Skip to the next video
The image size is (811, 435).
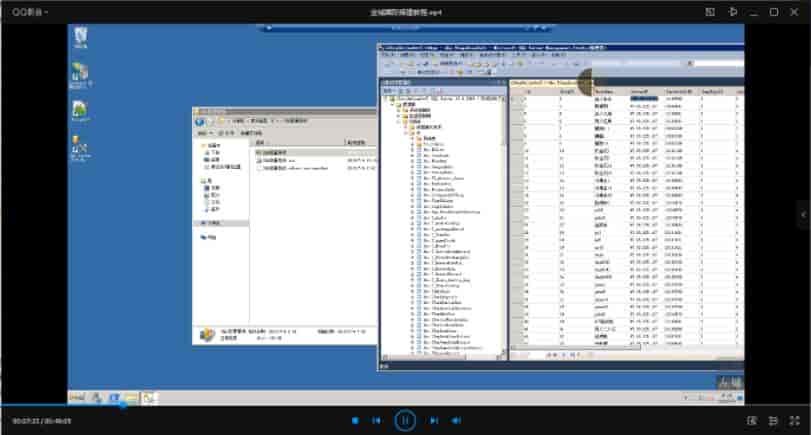[434, 421]
